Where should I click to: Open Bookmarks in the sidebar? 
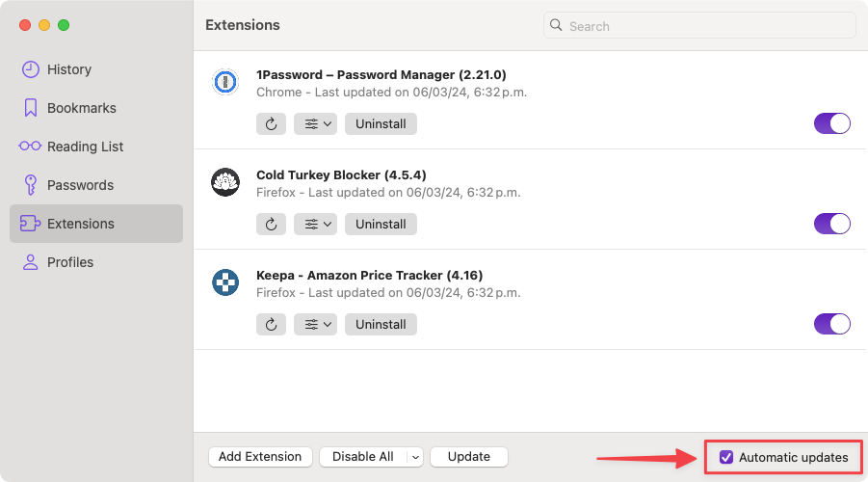coord(96,108)
